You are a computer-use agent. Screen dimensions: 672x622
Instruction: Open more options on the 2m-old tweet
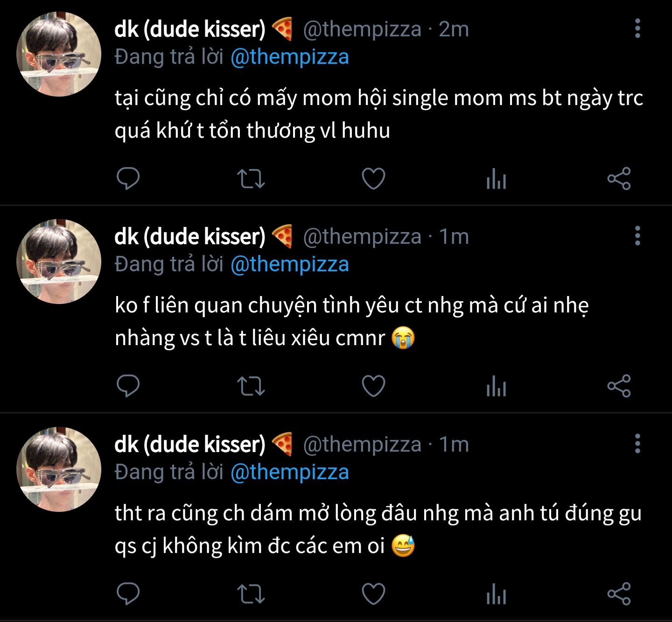[x=637, y=29]
